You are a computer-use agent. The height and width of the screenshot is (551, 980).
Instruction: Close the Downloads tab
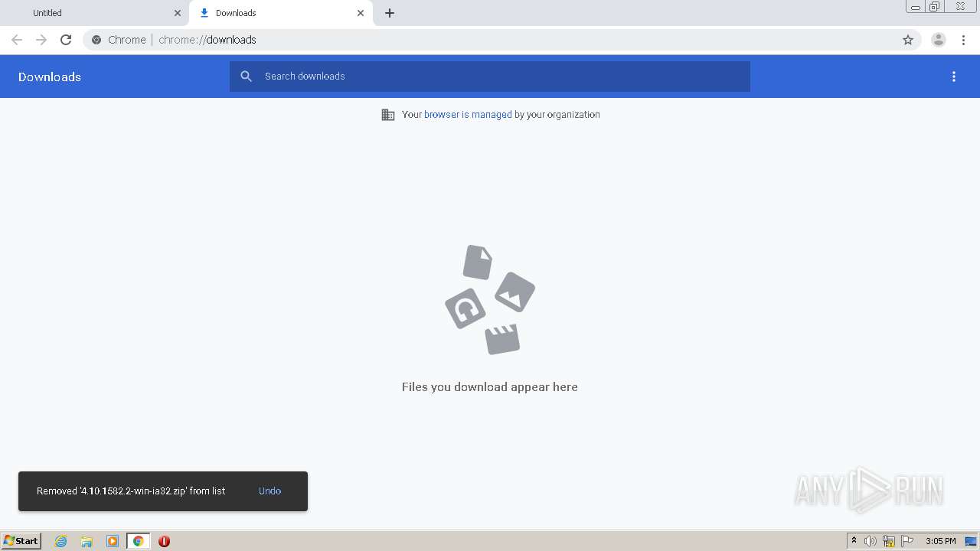pos(361,13)
